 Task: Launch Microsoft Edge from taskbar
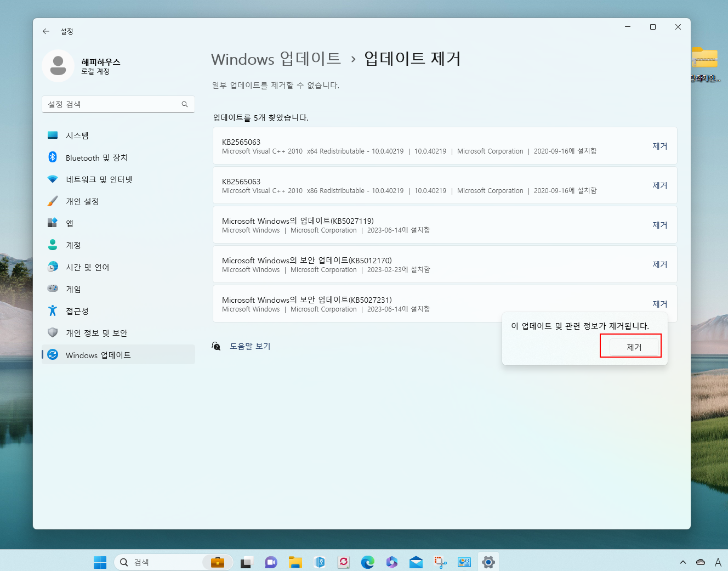click(x=368, y=562)
